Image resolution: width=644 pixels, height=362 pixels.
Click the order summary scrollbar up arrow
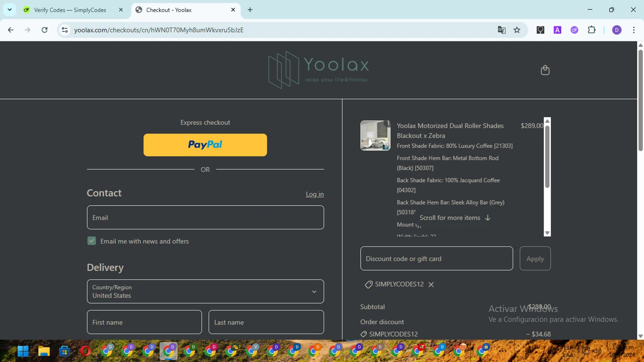tap(547, 121)
